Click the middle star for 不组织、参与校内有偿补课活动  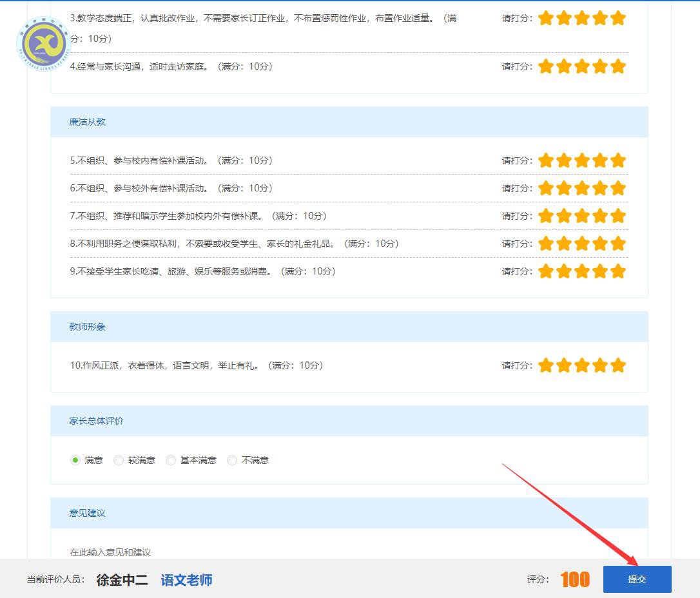(x=581, y=160)
